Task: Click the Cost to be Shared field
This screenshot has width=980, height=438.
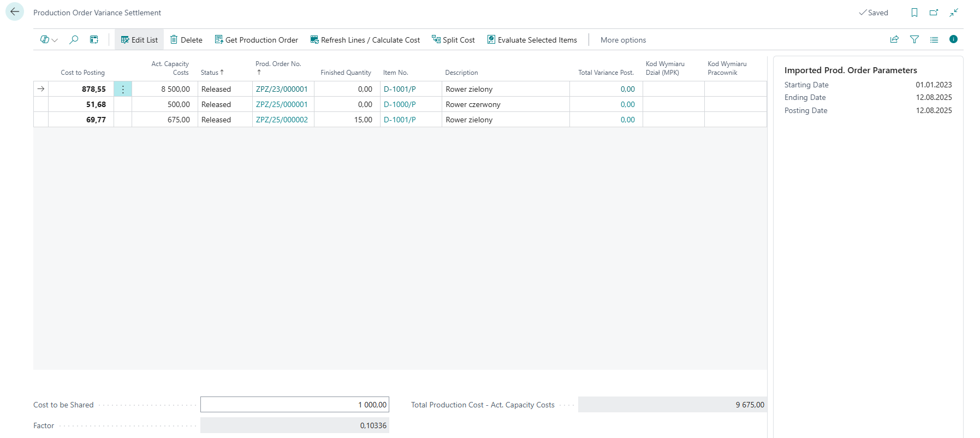Action: point(294,405)
